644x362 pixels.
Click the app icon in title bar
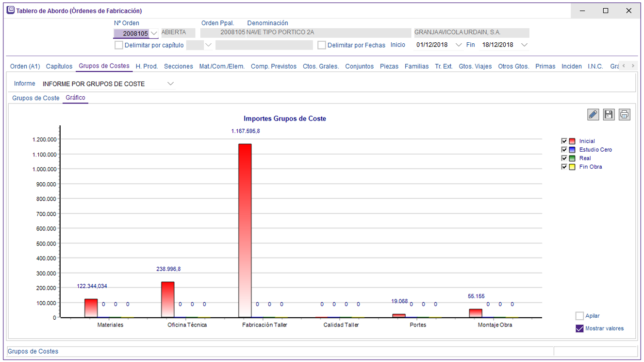point(10,10)
